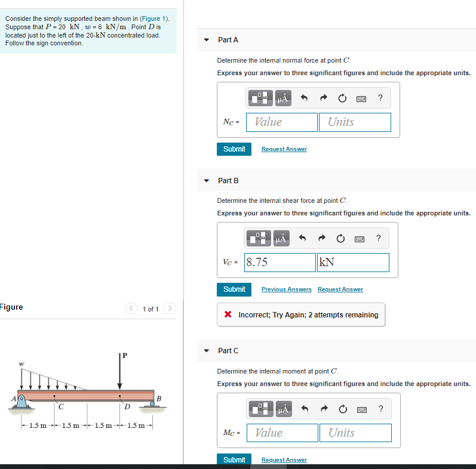Image resolution: width=476 pixels, height=469 pixels.
Task: Request Answer for Part C
Action: pyautogui.click(x=284, y=459)
